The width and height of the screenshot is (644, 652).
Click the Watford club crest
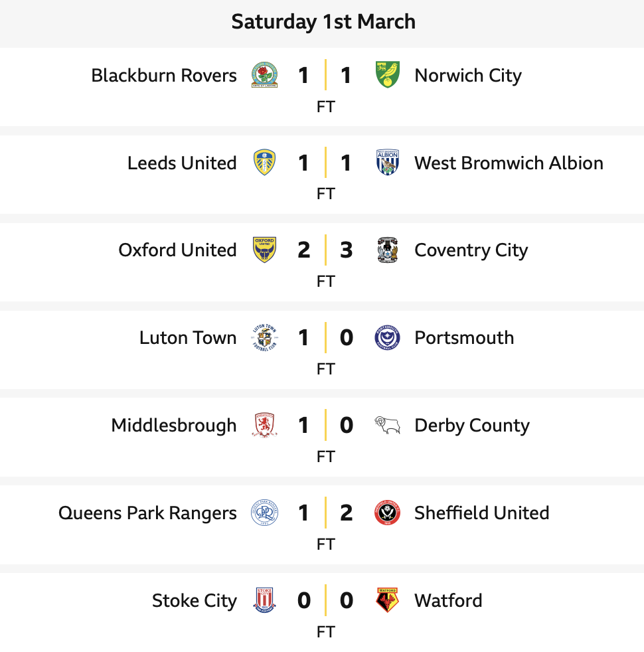[x=387, y=601]
